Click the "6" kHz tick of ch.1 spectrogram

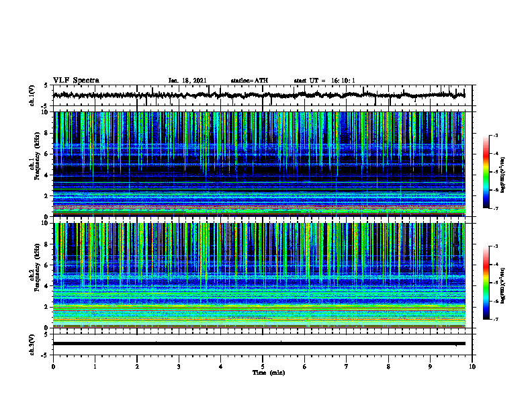click(x=47, y=154)
